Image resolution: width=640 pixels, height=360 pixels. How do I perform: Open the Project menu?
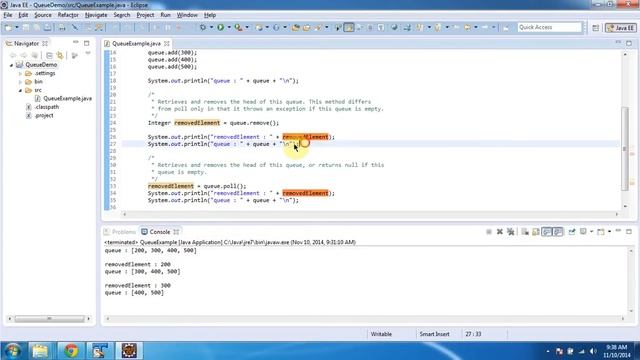(145, 15)
